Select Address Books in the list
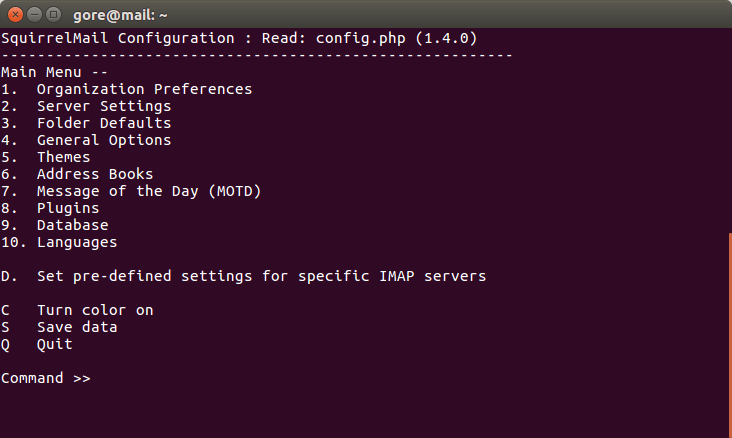732x438 pixels. point(94,174)
